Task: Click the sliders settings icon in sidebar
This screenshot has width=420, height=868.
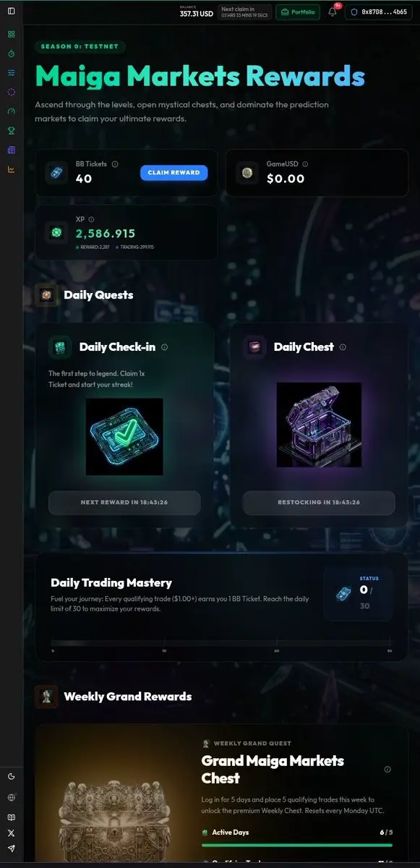Action: click(x=11, y=73)
